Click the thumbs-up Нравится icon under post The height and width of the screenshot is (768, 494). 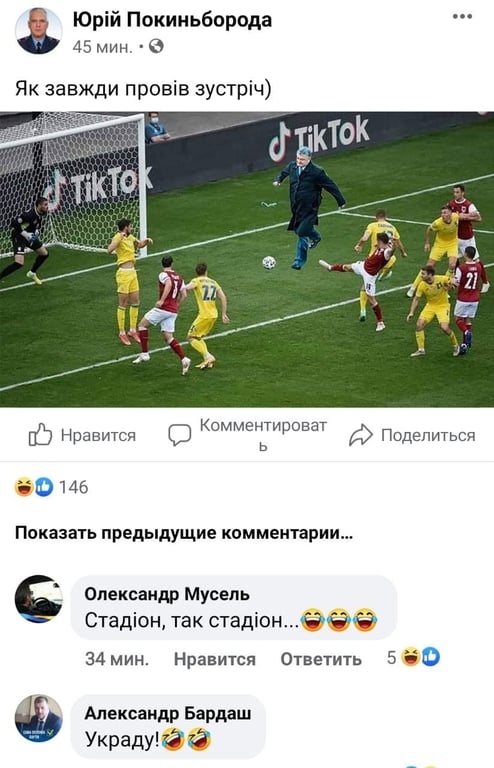click(40, 434)
